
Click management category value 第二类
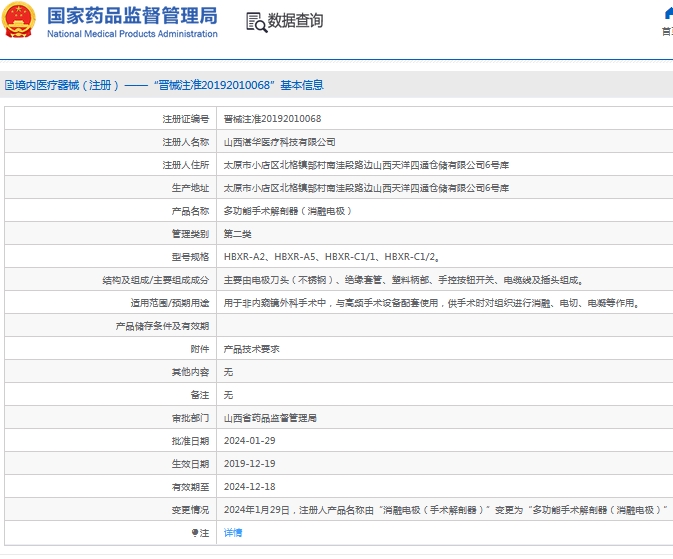[237, 234]
